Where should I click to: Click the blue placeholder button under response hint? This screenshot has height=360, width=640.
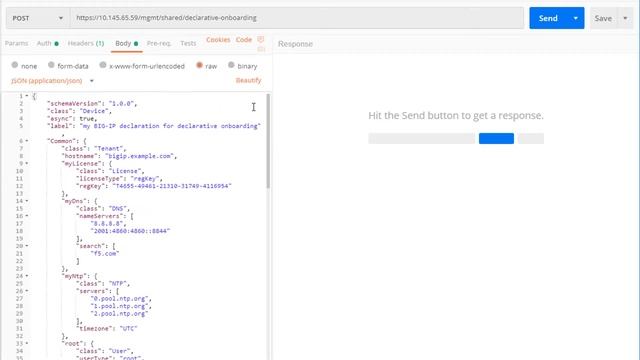[496, 138]
